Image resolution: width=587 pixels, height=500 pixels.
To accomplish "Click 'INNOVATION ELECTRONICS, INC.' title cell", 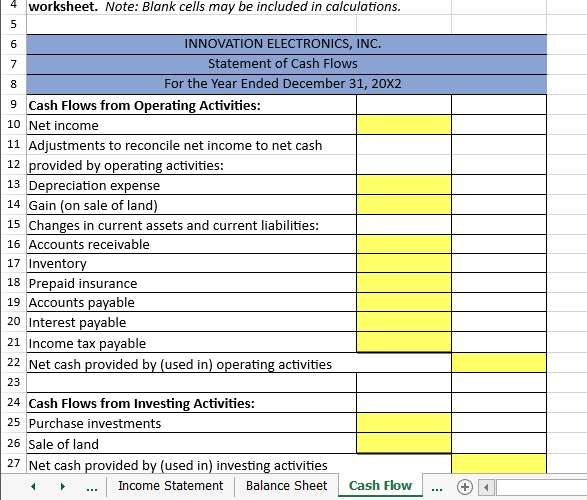I will click(x=287, y=44).
